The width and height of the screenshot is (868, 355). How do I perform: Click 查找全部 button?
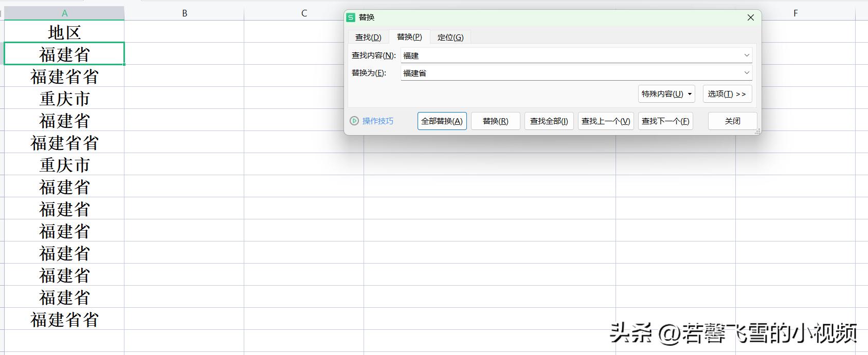pyautogui.click(x=549, y=121)
